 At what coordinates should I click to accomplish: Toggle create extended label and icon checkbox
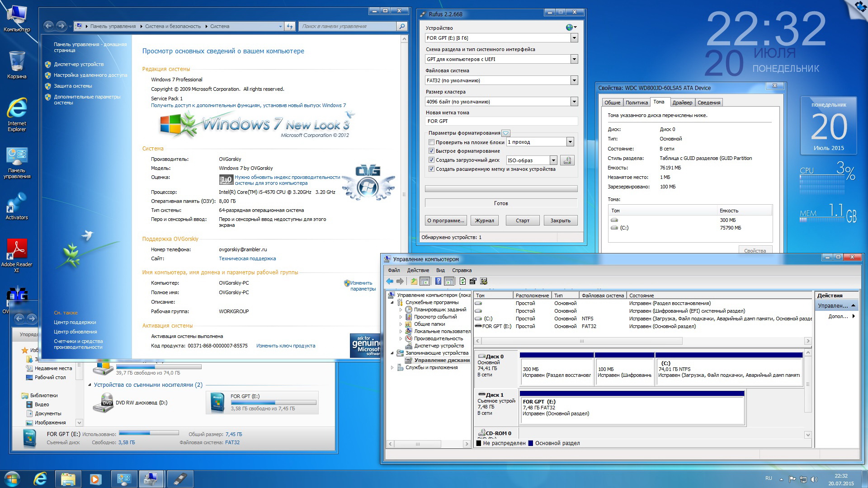click(431, 169)
